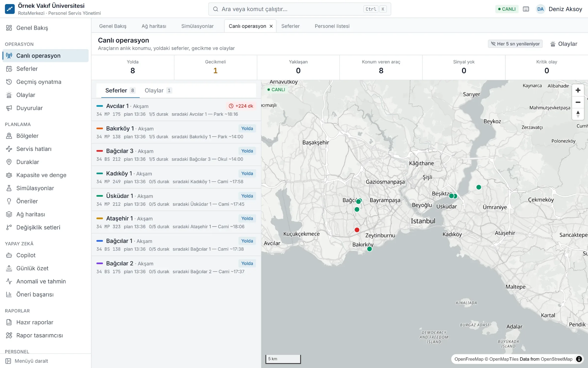The width and height of the screenshot is (588, 368).
Task: Select the Bağcılar 2 trip row
Action: pyautogui.click(x=176, y=267)
